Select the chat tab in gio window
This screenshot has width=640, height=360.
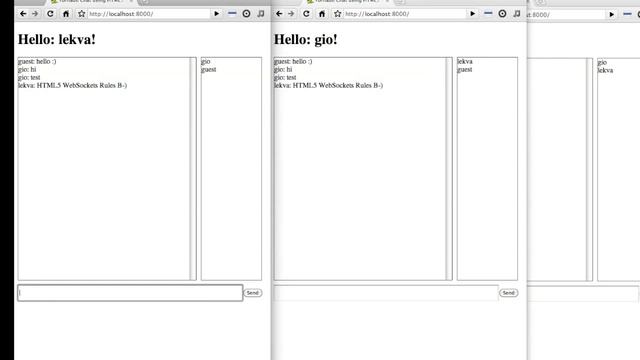[346, 2]
